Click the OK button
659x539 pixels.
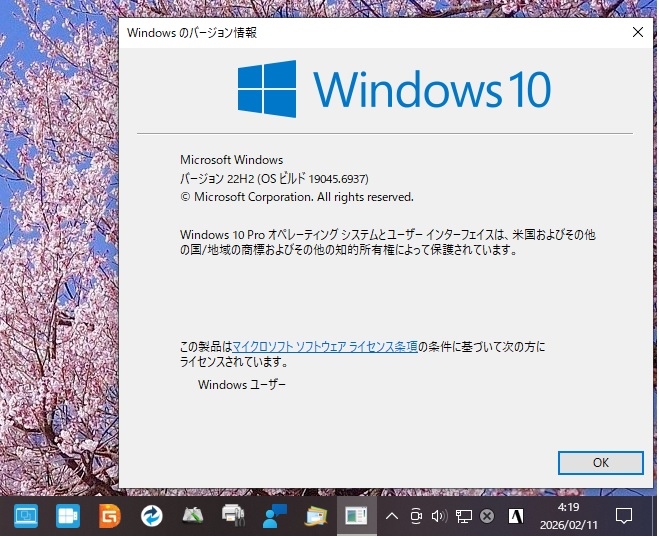click(602, 464)
